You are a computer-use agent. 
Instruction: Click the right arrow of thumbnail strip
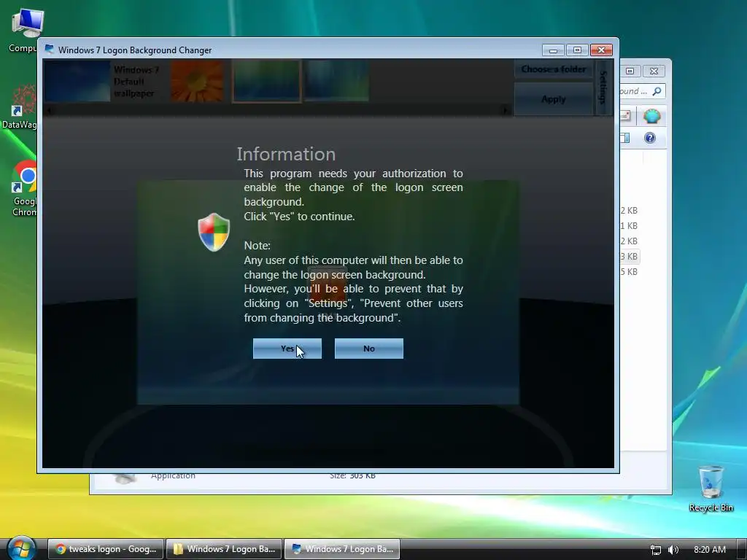(x=506, y=111)
